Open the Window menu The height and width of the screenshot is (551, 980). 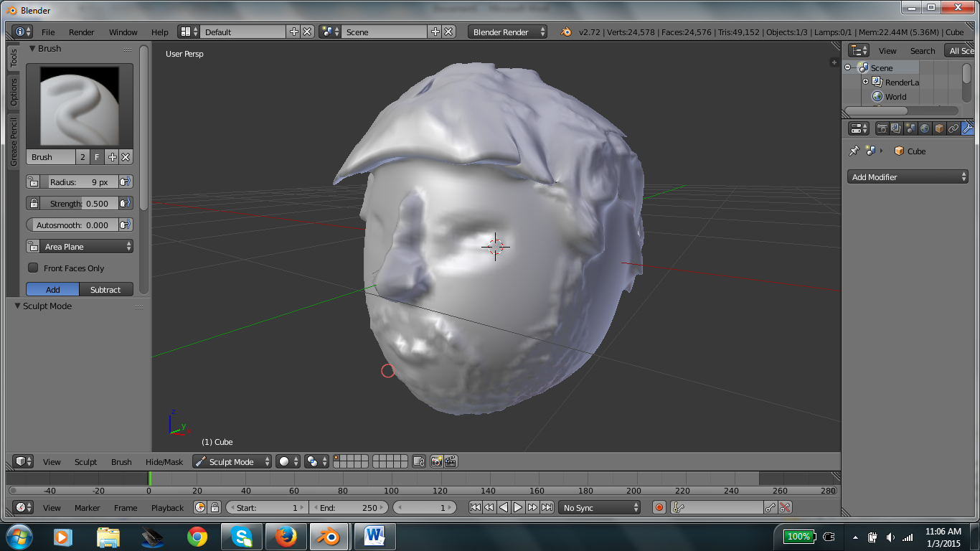[123, 32]
